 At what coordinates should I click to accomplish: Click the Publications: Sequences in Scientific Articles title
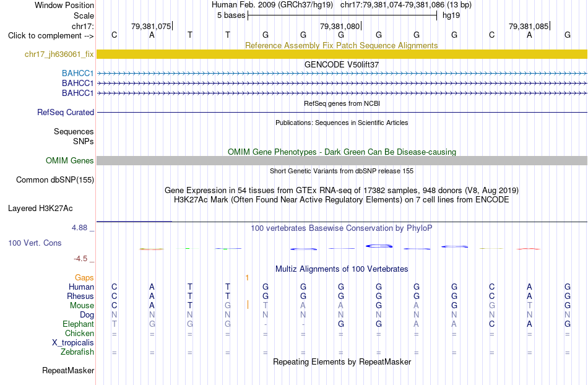click(x=342, y=123)
